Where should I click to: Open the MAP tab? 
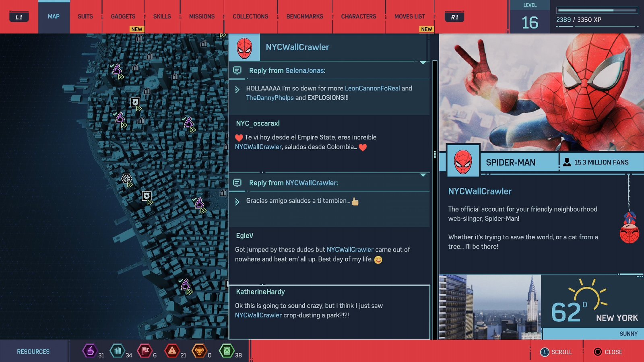click(x=54, y=16)
